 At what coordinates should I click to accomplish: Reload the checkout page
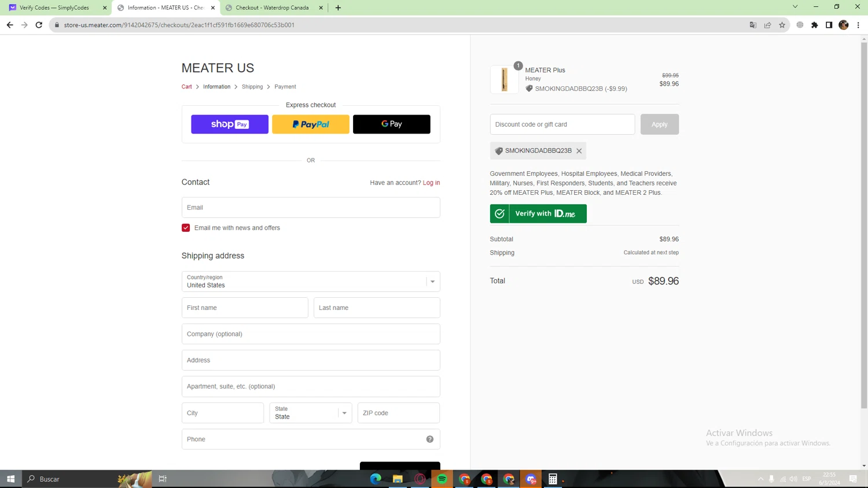(39, 25)
